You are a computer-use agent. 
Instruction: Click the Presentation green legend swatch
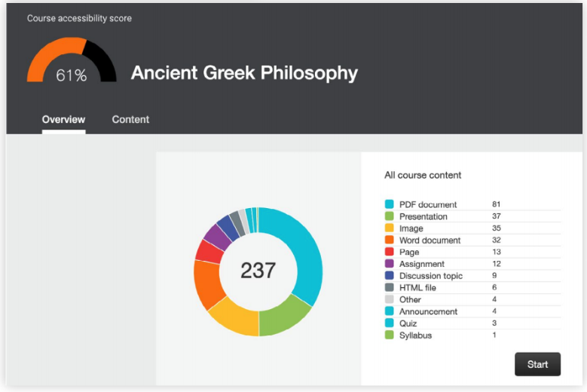click(390, 216)
